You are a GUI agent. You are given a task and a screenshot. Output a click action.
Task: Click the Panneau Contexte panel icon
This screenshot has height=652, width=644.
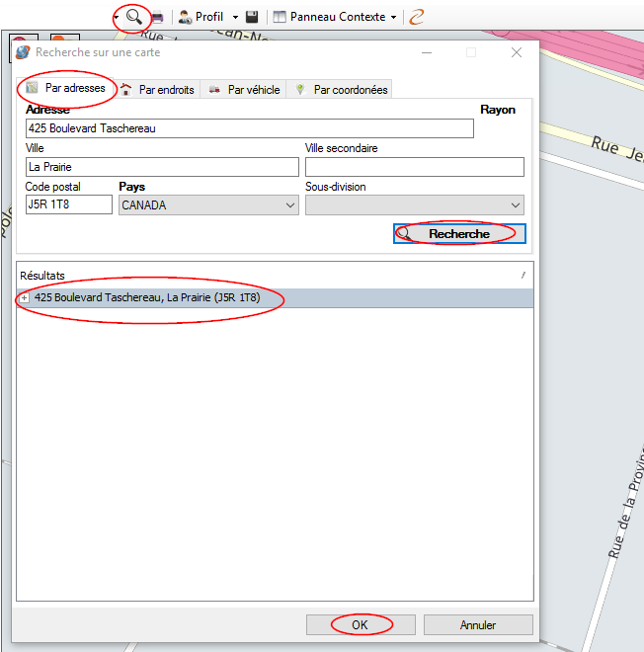coord(280,17)
